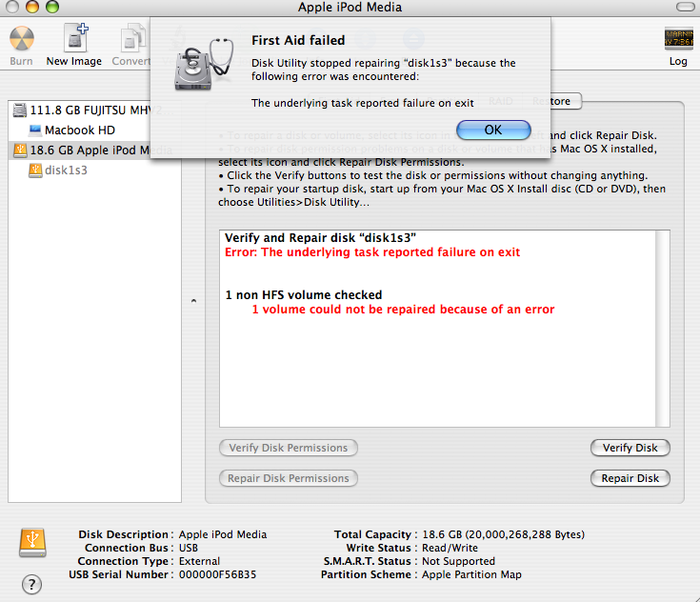Click the window title Apple iPod Media
The height and width of the screenshot is (602, 700).
click(x=350, y=8)
